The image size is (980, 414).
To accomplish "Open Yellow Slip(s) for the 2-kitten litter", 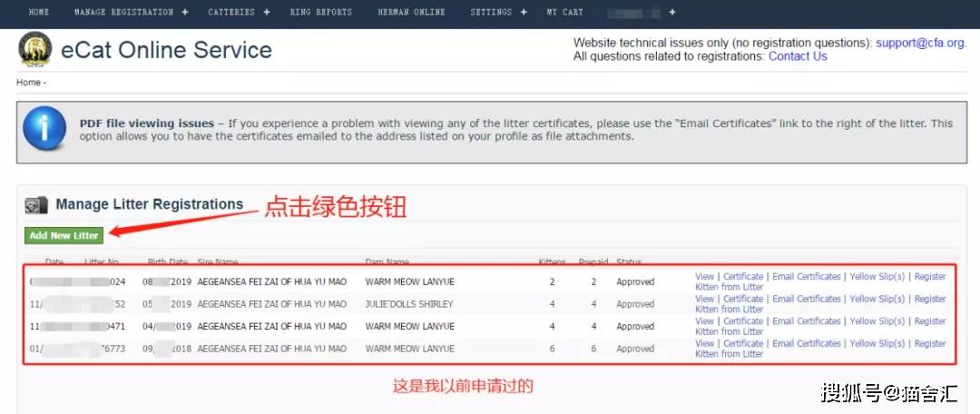I will (x=877, y=276).
